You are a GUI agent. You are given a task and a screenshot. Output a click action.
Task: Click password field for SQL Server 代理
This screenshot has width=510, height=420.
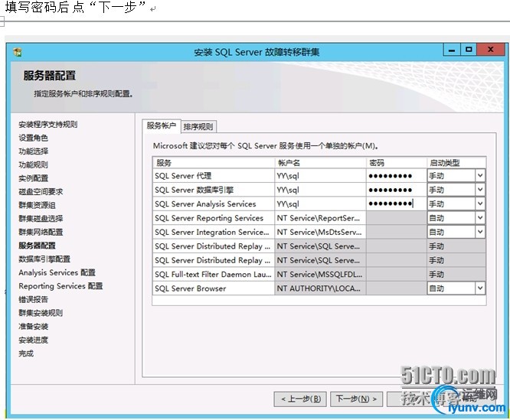(x=396, y=176)
